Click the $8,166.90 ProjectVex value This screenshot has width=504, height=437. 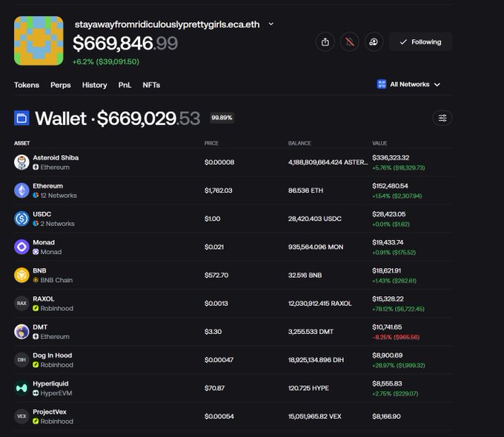[x=386, y=416]
